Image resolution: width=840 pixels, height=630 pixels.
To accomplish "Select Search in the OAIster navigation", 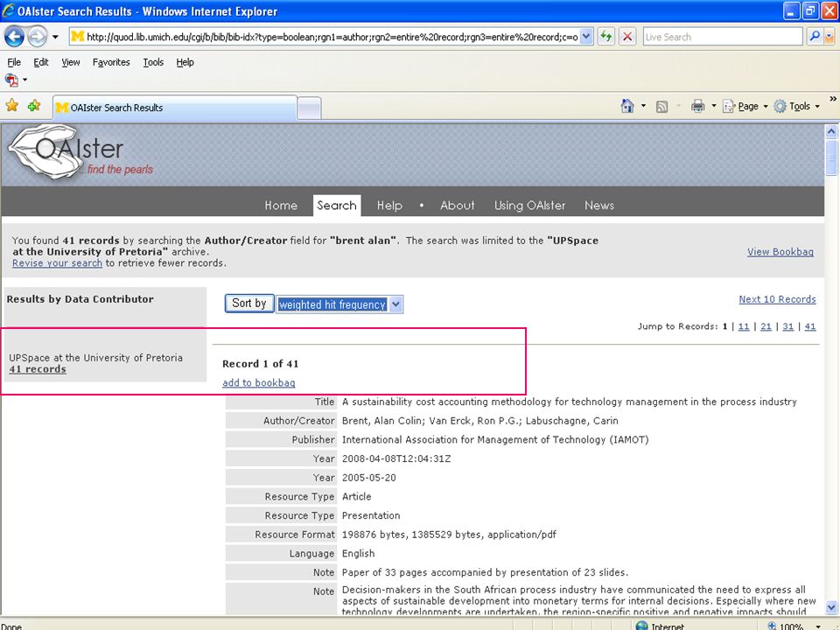I will [x=336, y=205].
